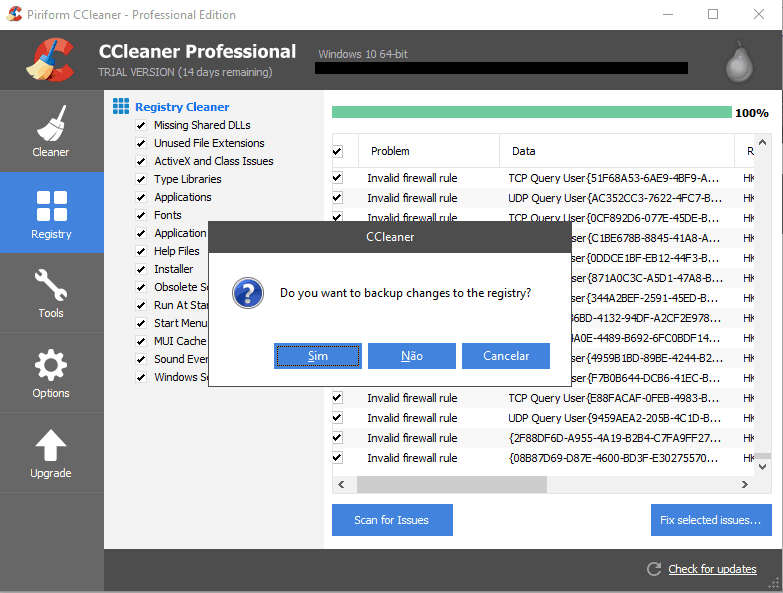This screenshot has width=783, height=593.
Task: Select the Registry sidebar icon
Action: click(x=51, y=206)
